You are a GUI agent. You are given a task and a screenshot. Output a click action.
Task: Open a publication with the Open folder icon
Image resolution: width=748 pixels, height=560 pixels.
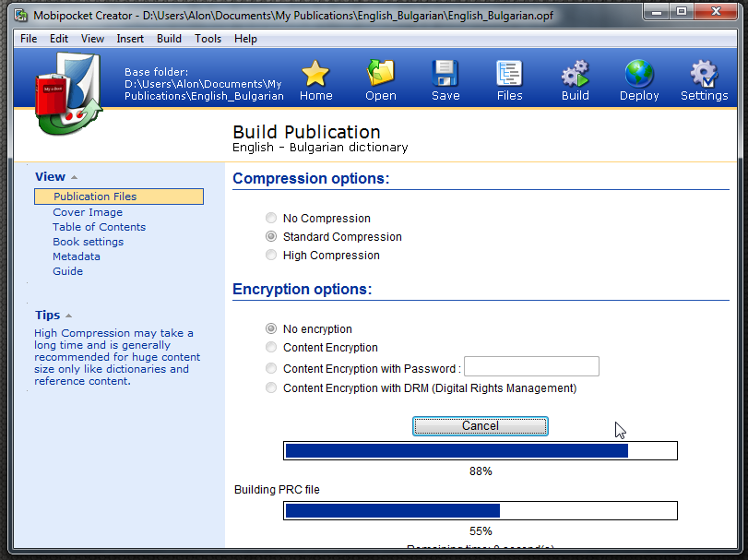point(380,74)
